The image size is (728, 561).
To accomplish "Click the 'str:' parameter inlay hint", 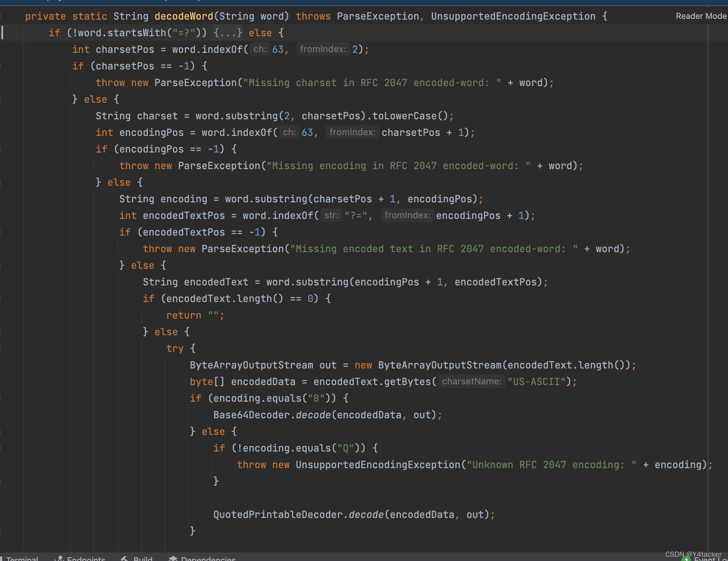I will [x=331, y=216].
